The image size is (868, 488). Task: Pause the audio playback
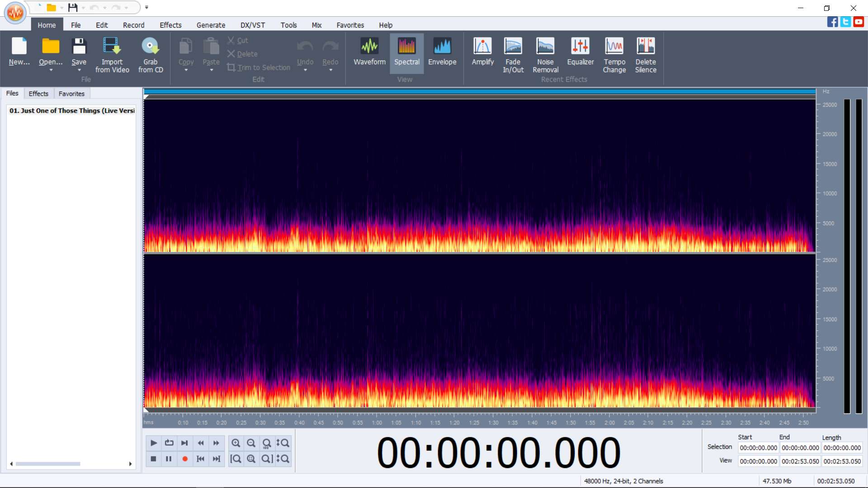point(169,459)
